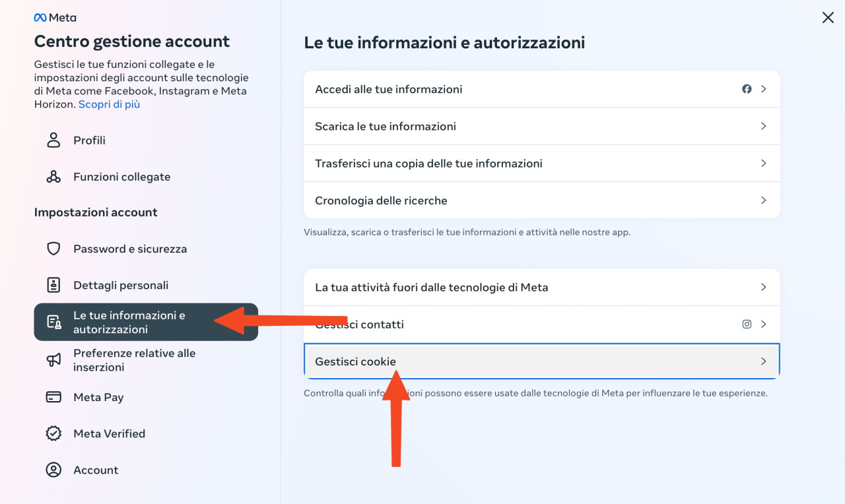Expand the Cronologia delle ricerche chevron
This screenshot has height=504, width=845.
(x=763, y=200)
